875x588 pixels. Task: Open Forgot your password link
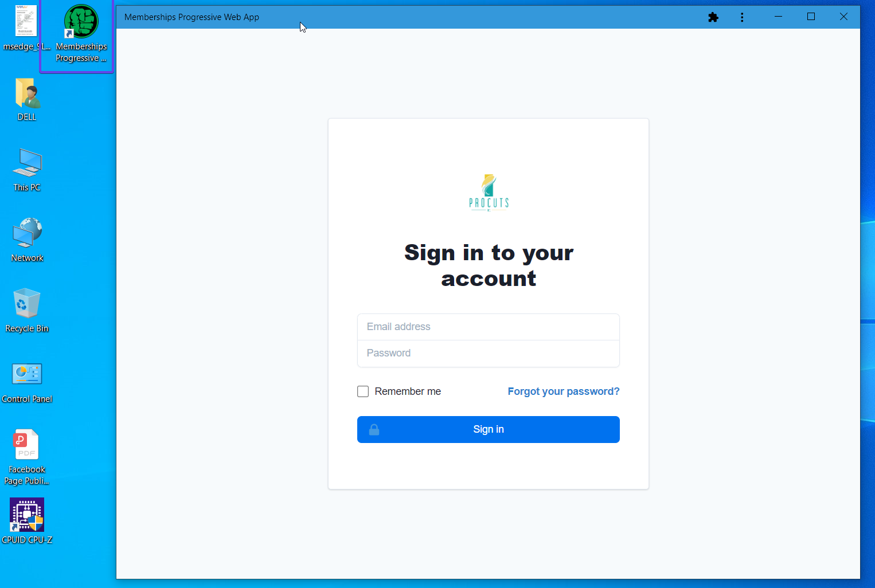pos(564,391)
